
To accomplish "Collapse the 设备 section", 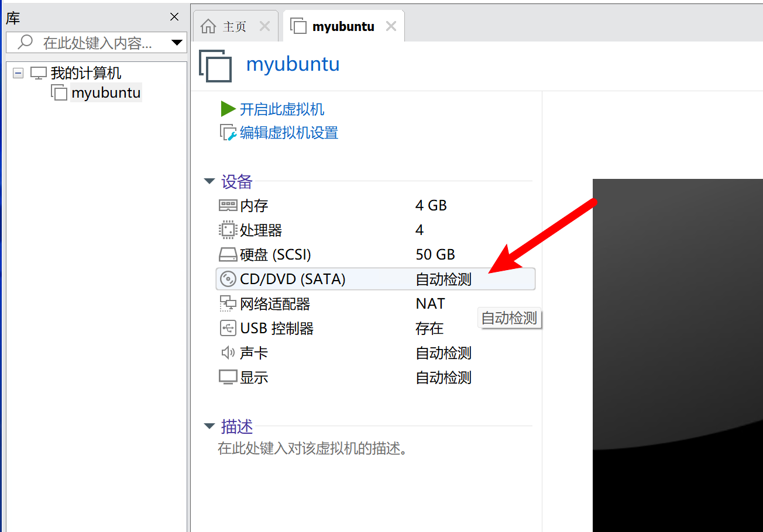I will pyautogui.click(x=209, y=182).
